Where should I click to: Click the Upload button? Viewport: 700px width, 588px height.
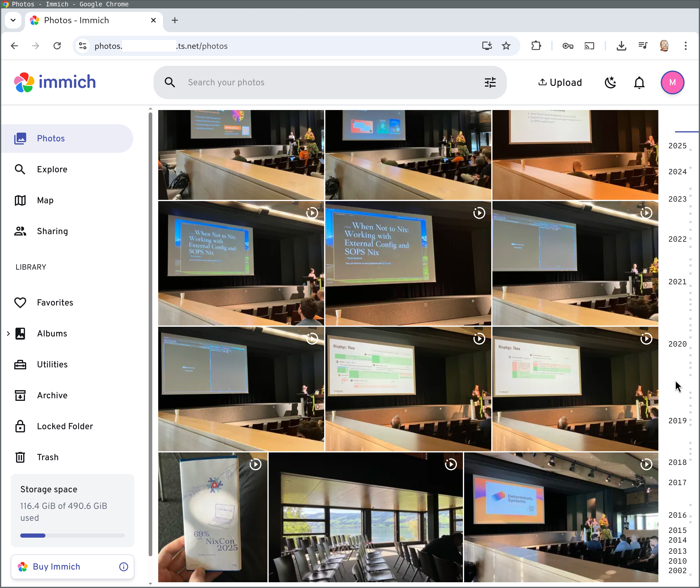560,82
